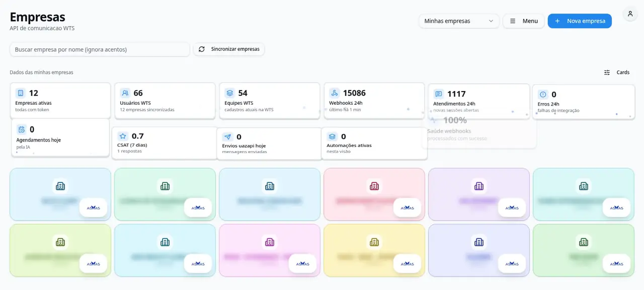Open the yellow company card
The width and height of the screenshot is (644, 290).
pyautogui.click(x=374, y=250)
